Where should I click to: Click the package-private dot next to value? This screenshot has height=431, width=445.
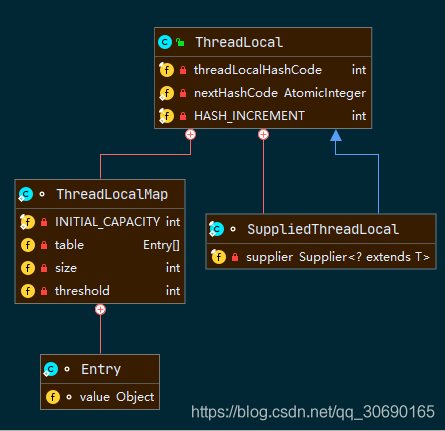[x=69, y=397]
